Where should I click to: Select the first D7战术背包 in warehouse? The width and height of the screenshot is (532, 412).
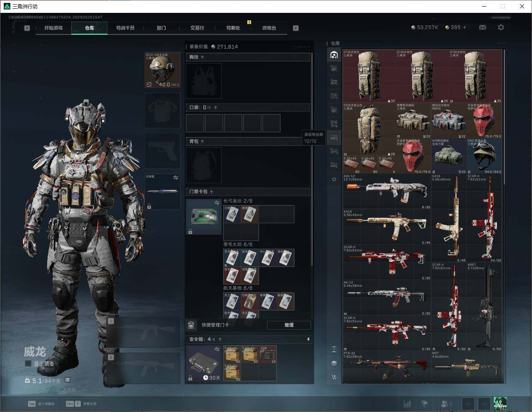click(369, 76)
